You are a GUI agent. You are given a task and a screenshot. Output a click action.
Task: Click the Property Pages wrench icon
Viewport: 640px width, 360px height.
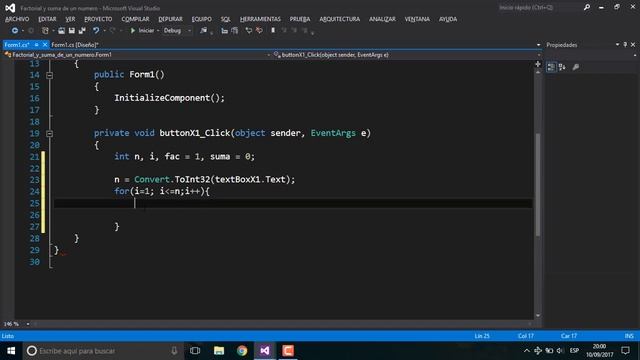[x=576, y=67]
